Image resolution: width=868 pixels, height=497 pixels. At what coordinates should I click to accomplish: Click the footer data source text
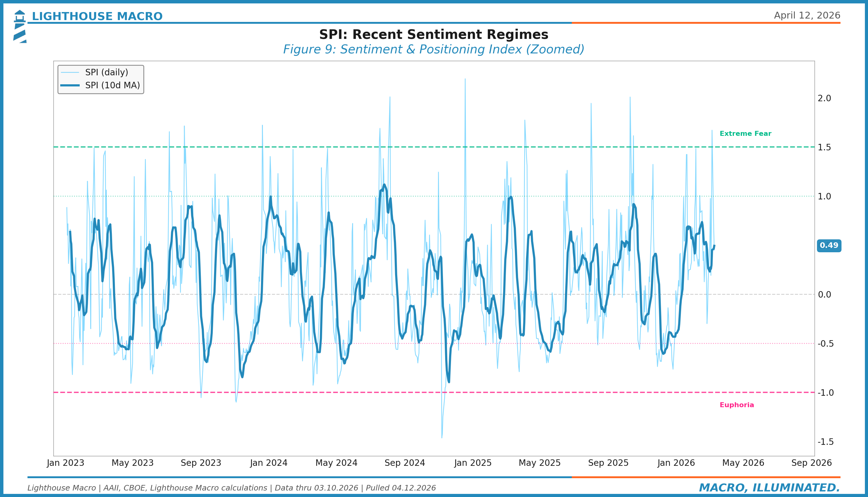click(x=231, y=488)
